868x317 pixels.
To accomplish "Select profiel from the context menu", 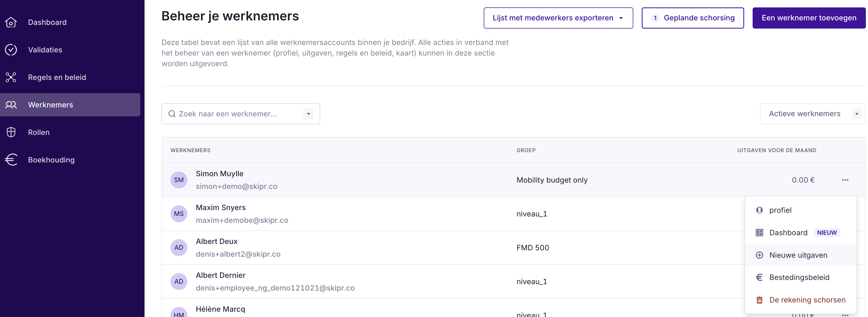I will [x=780, y=210].
